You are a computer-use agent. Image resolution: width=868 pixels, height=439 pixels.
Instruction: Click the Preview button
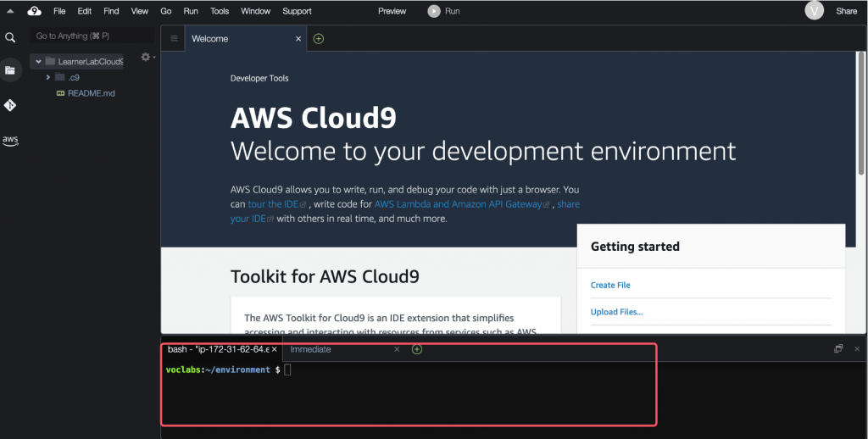(392, 11)
